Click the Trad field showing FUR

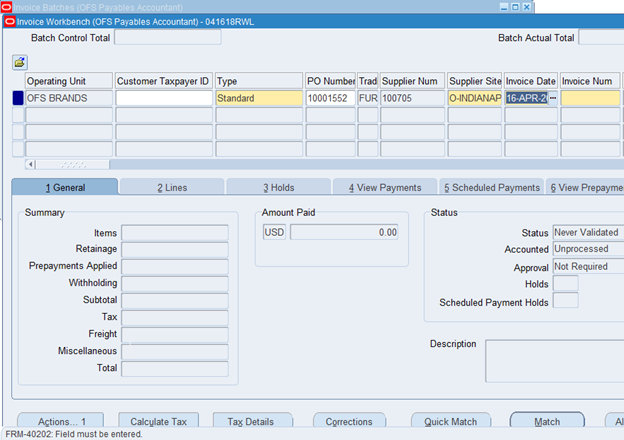coord(368,98)
